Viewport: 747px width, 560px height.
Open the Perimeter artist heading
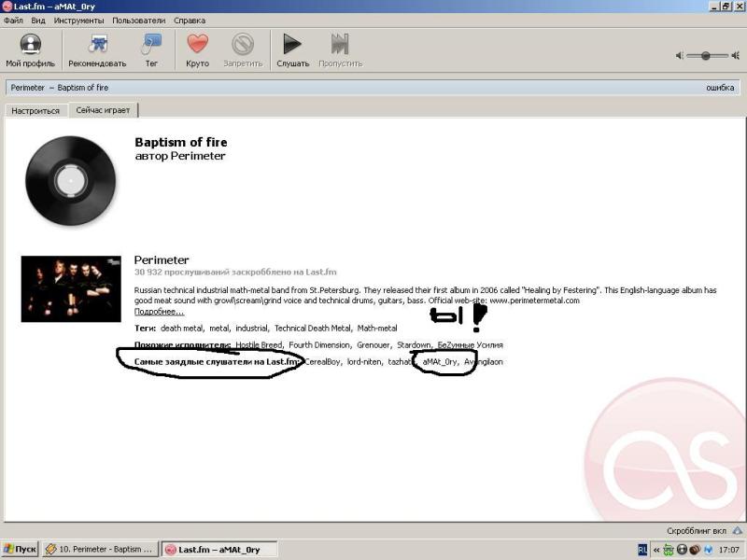162,260
